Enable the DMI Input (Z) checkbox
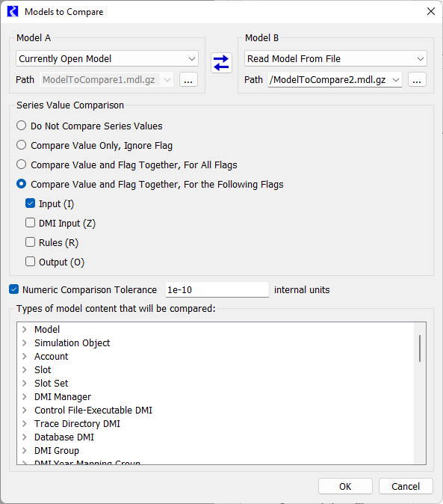Viewport: 443px width, 504px height. [x=30, y=223]
